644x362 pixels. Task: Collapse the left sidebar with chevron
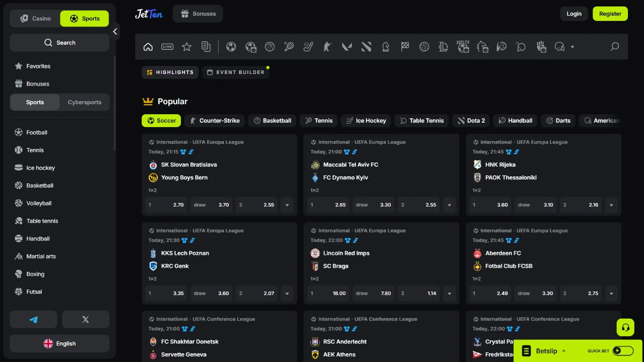coord(115,31)
